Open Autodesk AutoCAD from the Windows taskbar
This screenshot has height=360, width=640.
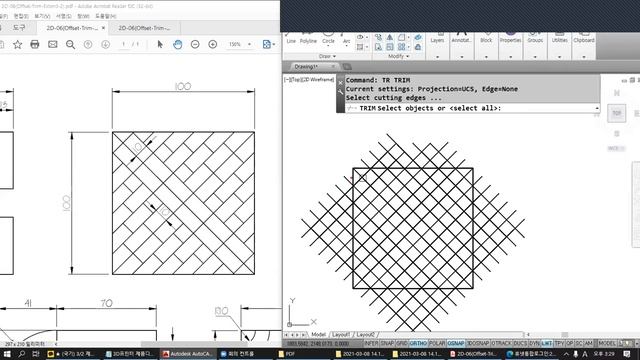(x=187, y=354)
